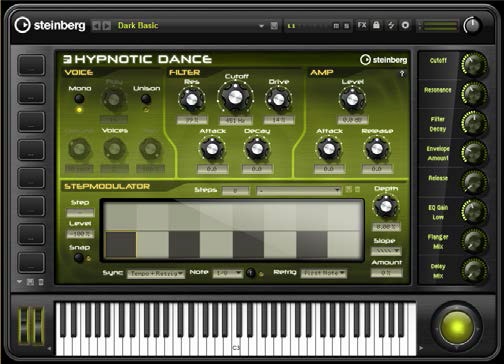This screenshot has width=504, height=364.
Task: Open the Note value dropdown
Action: (228, 274)
